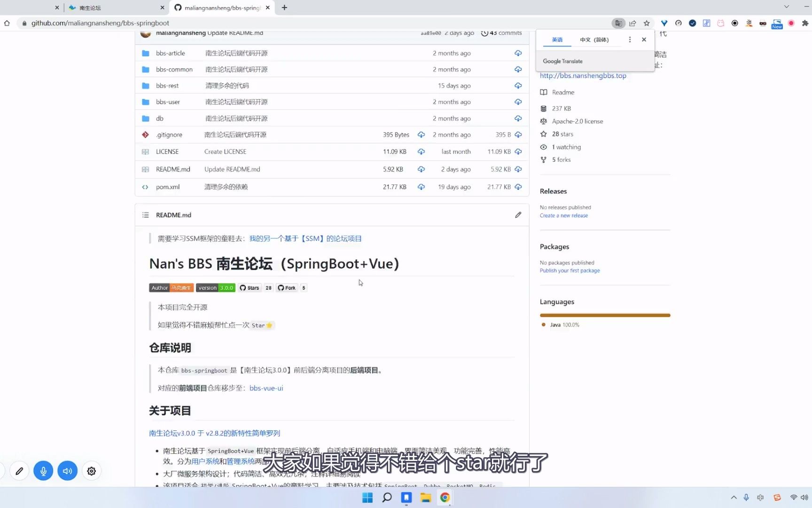Click cloud download icon beside 395 Bytes

pos(421,135)
